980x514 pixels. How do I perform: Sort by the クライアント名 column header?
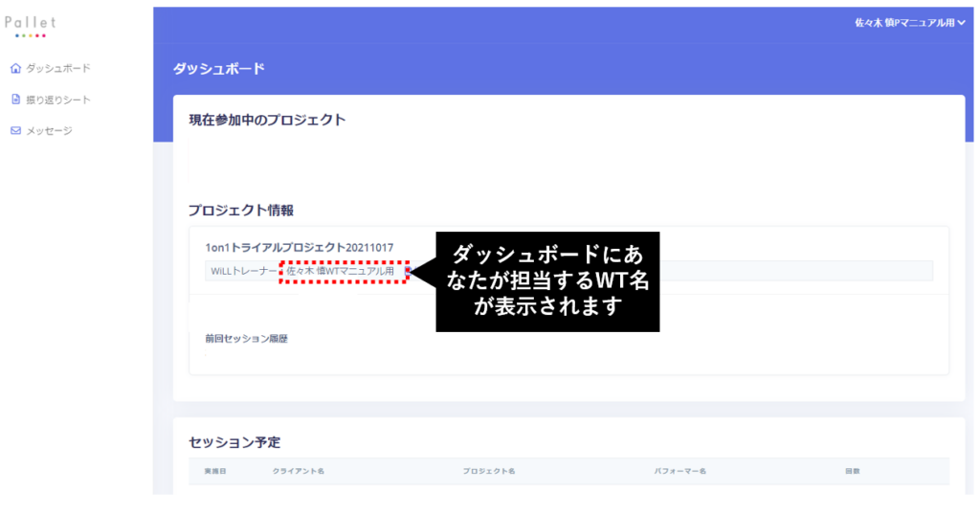tap(298, 472)
